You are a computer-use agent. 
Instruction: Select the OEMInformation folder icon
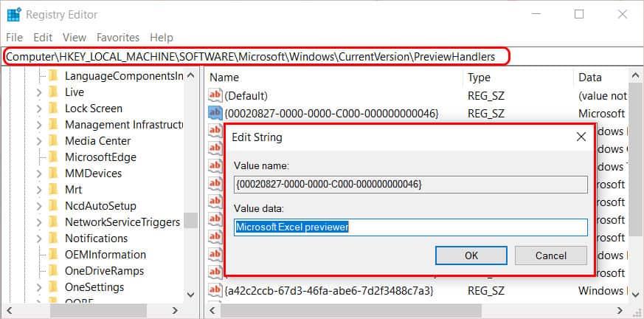click(53, 255)
